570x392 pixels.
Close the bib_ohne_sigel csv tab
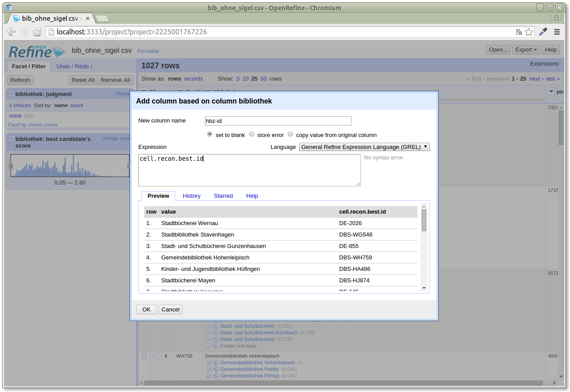(x=87, y=18)
